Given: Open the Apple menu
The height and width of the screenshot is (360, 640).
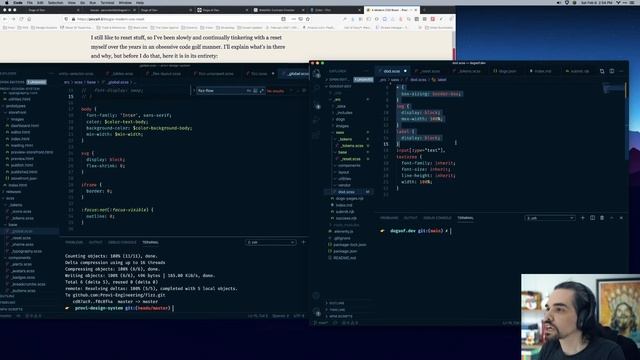Looking at the screenshot, I should 7,2.
